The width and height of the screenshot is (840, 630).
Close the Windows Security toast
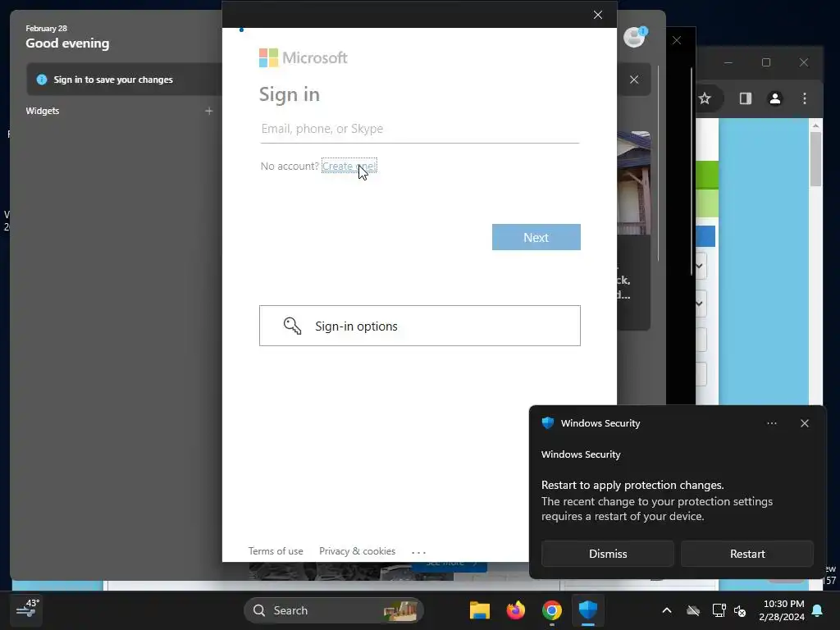[x=805, y=423]
